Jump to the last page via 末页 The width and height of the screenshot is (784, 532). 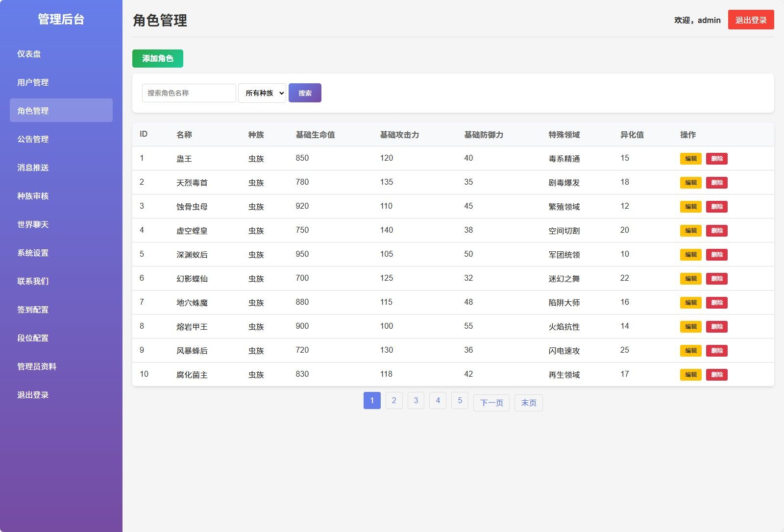pos(528,403)
